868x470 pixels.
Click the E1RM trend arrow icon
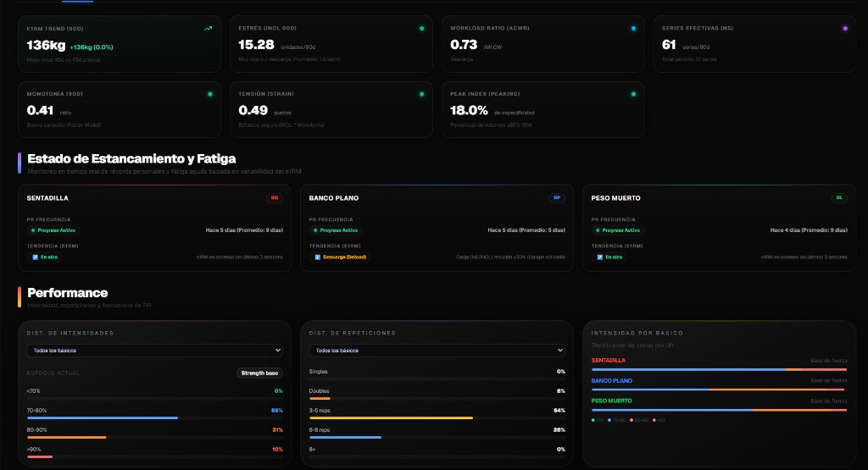point(209,28)
